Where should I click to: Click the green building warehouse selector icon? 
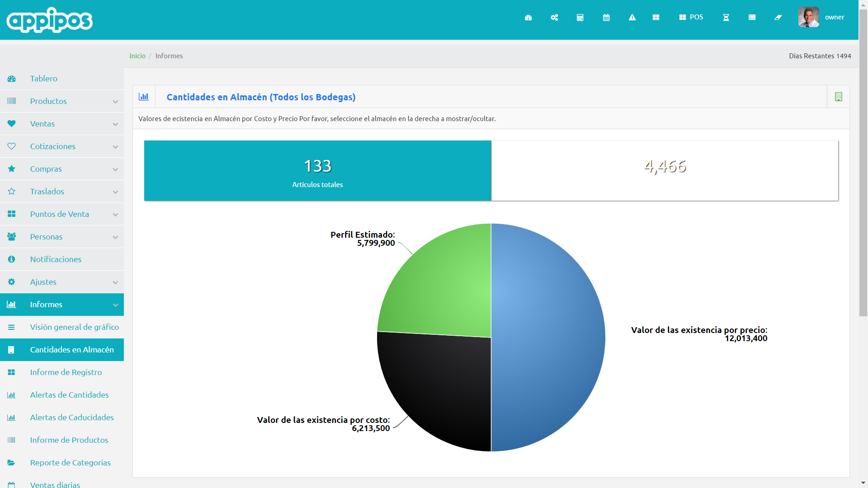[x=838, y=97]
